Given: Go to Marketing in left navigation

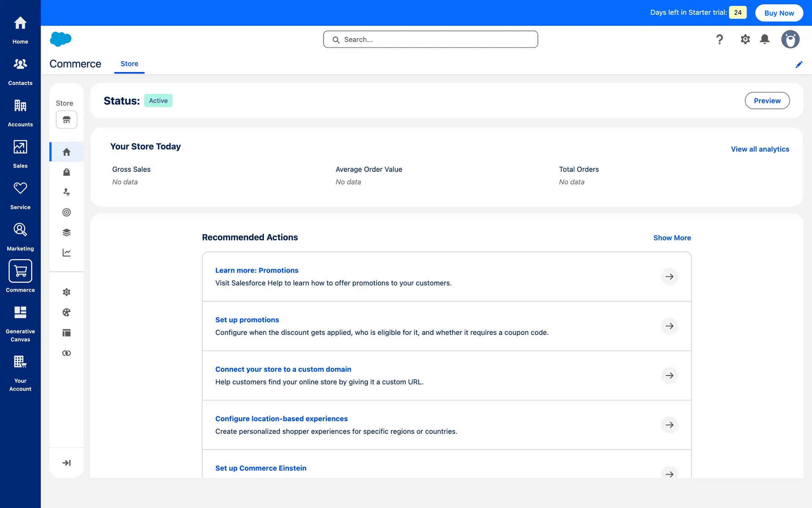Looking at the screenshot, I should click(20, 236).
